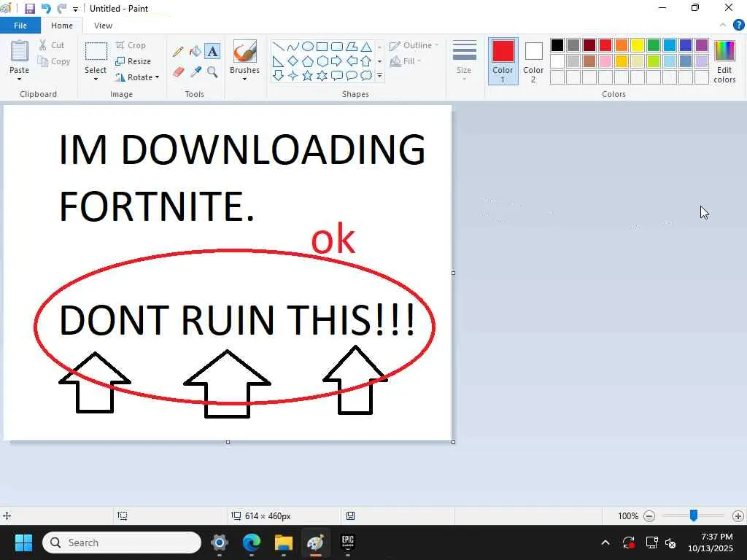Choose the Rounded rectangular callout shape
747x560 pixels.
click(x=337, y=75)
